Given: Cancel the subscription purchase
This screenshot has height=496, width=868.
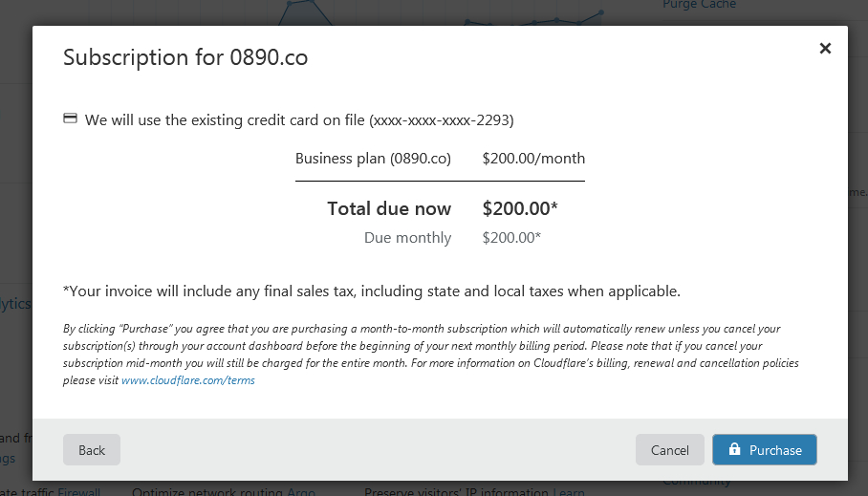Looking at the screenshot, I should point(670,449).
